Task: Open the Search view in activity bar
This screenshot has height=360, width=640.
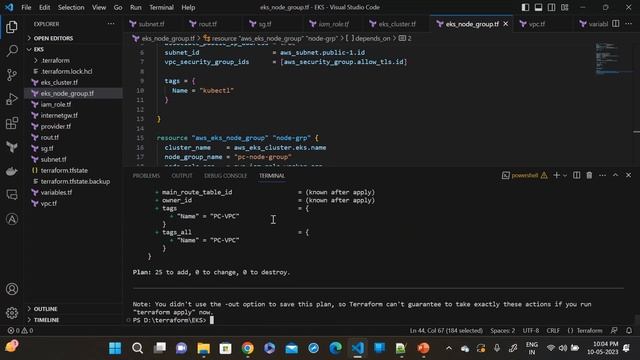Action: click(x=12, y=51)
